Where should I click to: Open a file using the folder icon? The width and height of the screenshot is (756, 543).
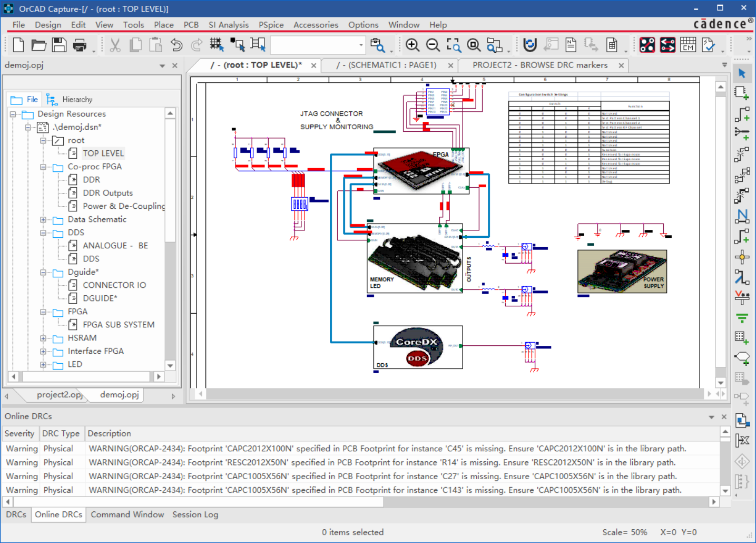38,45
